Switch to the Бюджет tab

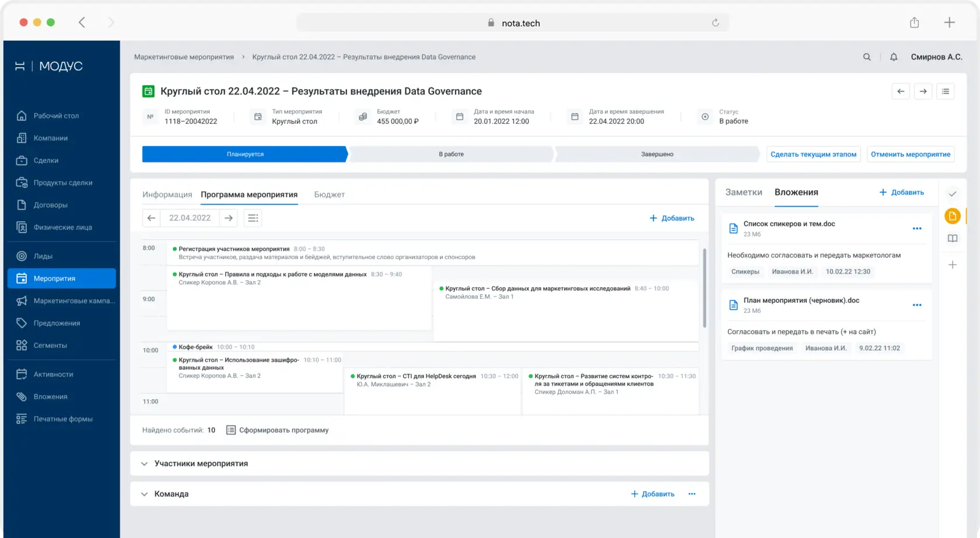pos(330,195)
